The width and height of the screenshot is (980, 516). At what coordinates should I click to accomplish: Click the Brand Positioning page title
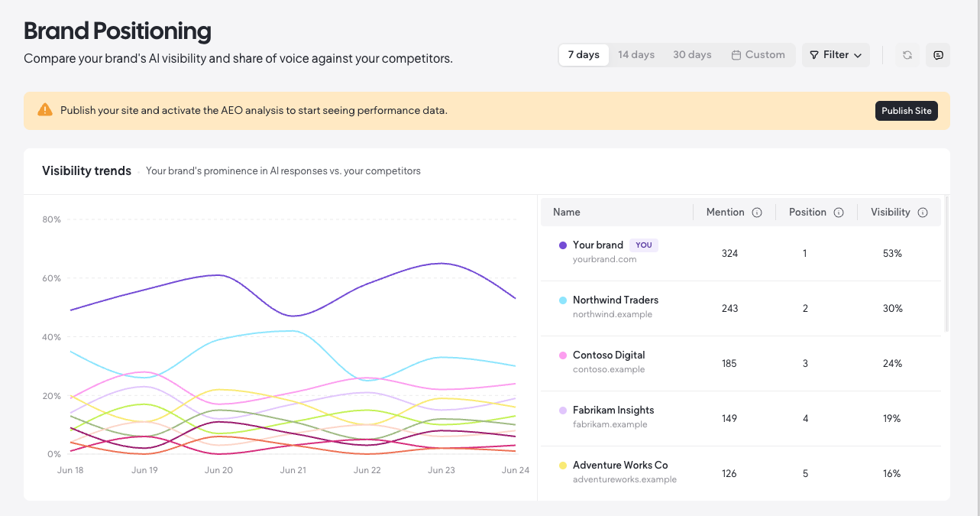118,31
